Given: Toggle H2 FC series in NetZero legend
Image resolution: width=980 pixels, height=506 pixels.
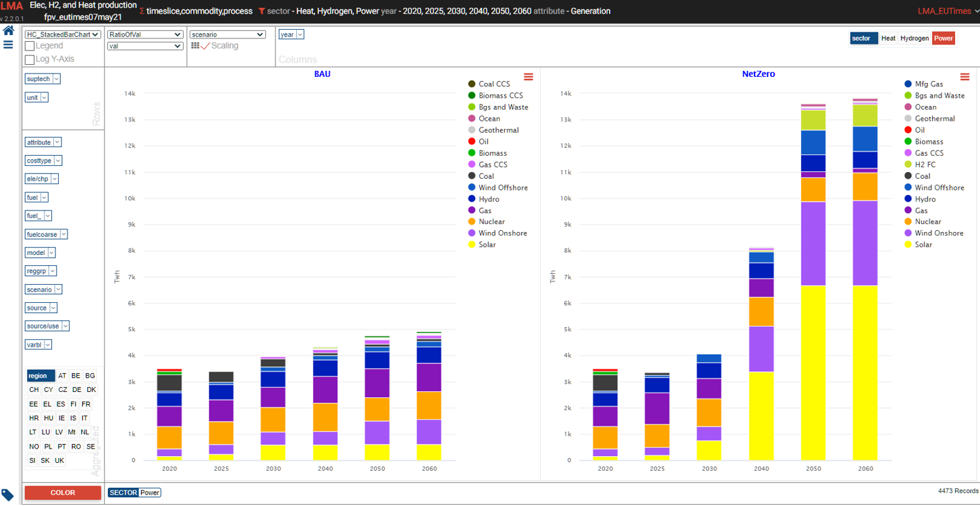Looking at the screenshot, I should click(919, 165).
